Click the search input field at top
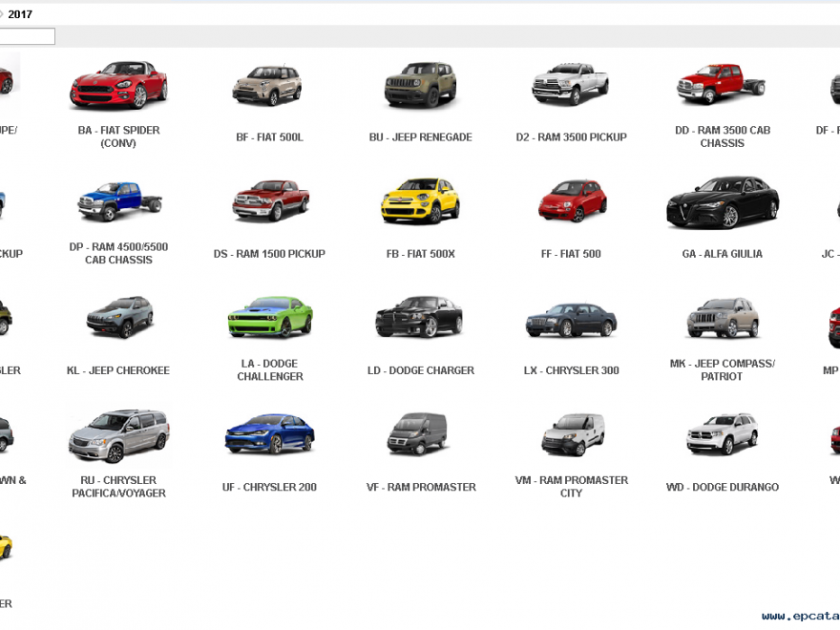This screenshot has width=840, height=630. (27, 36)
